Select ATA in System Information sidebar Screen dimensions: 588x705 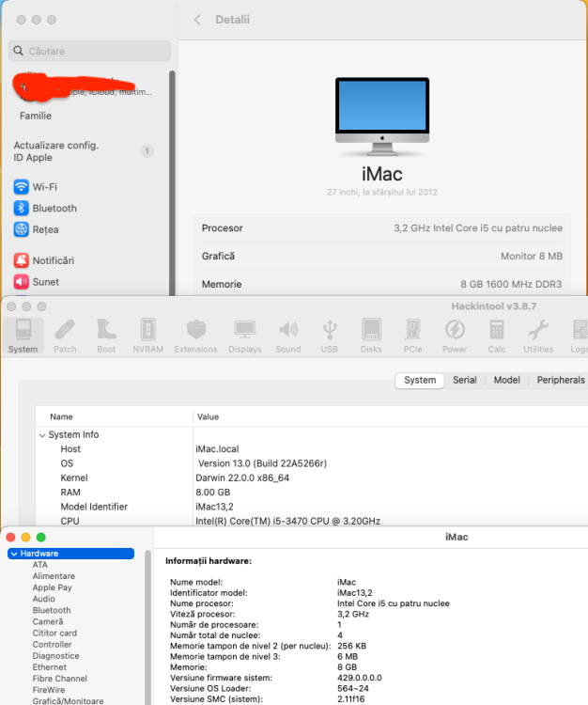pos(40,565)
